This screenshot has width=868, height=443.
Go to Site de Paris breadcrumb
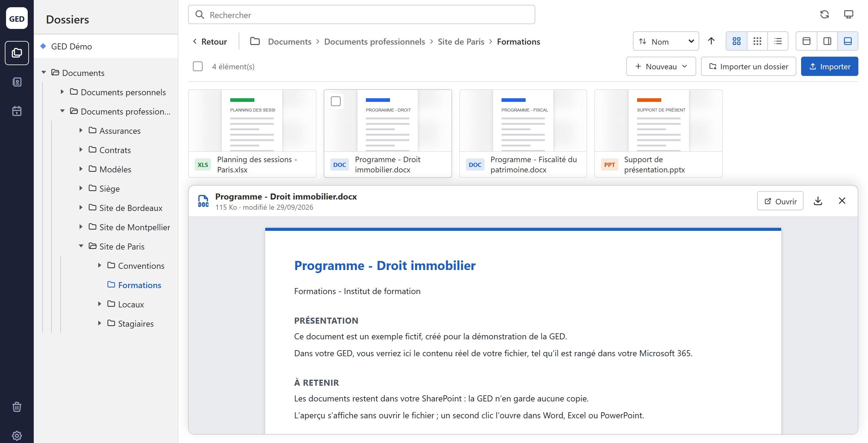click(x=461, y=42)
